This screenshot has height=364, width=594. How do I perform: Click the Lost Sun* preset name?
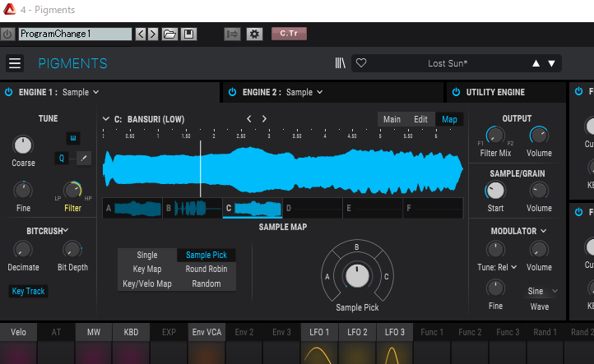(x=448, y=63)
